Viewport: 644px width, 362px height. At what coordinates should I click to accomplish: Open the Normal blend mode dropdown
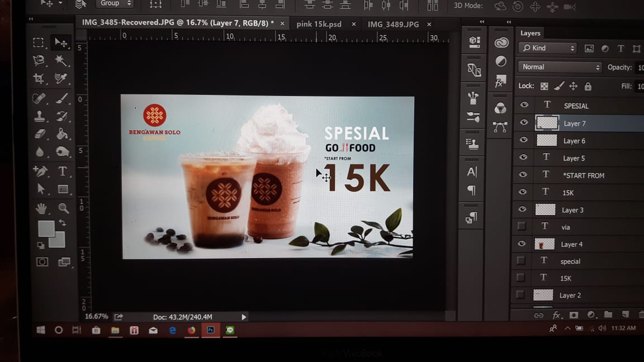(559, 66)
